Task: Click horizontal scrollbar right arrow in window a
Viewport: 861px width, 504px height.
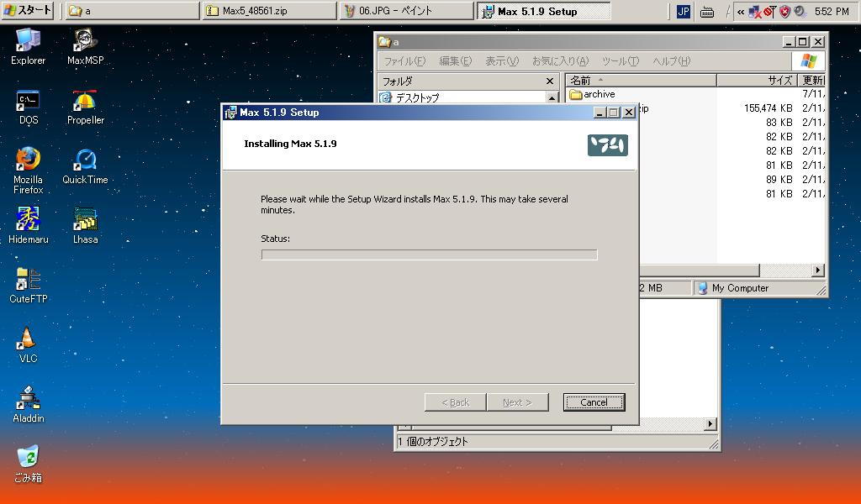Action: click(818, 270)
